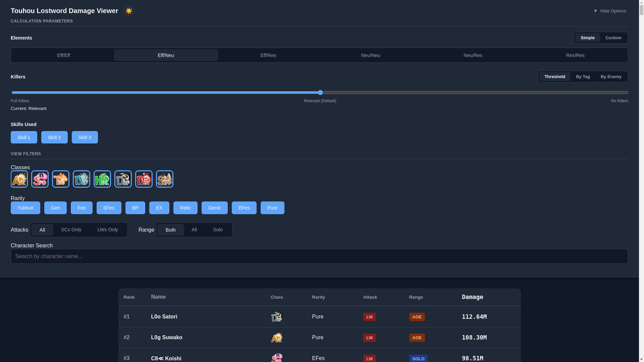Set Attacks filter to SCs Only
The height and width of the screenshot is (362, 644).
click(71, 230)
